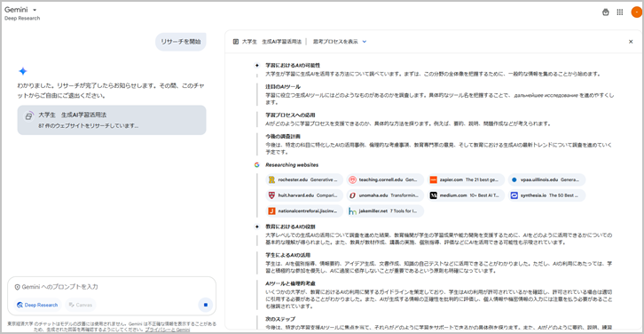Open the unomaha.edu source chip
Image resolution: width=644 pixels, height=334 pixels.
(x=385, y=195)
